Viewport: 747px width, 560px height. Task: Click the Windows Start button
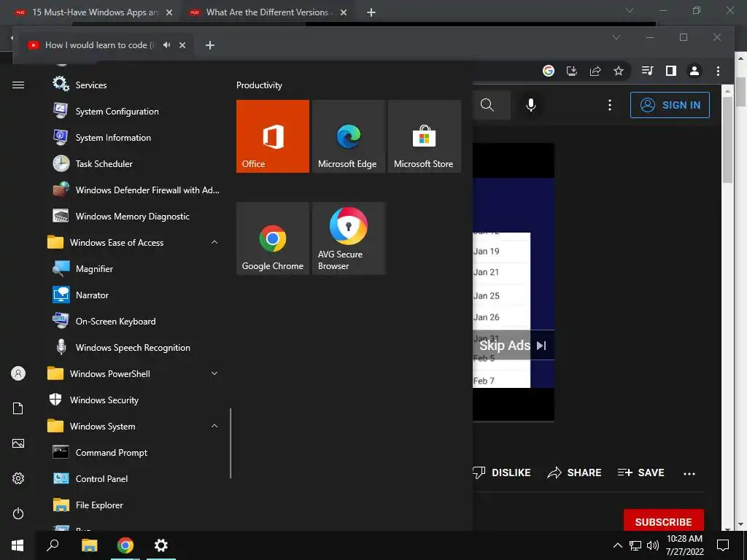18,545
